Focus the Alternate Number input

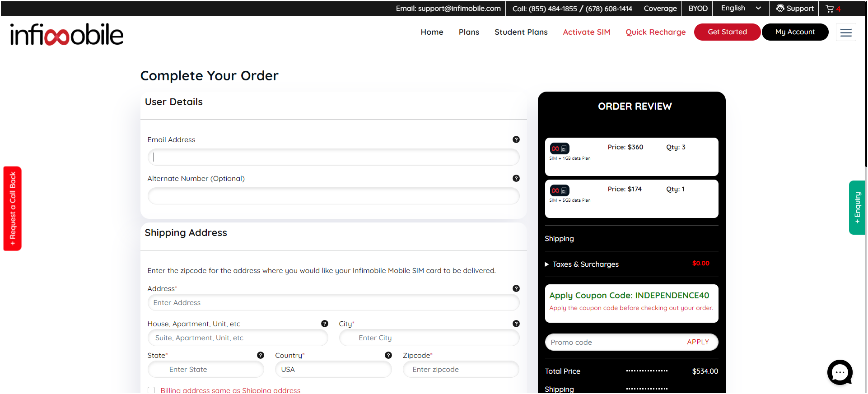(333, 196)
